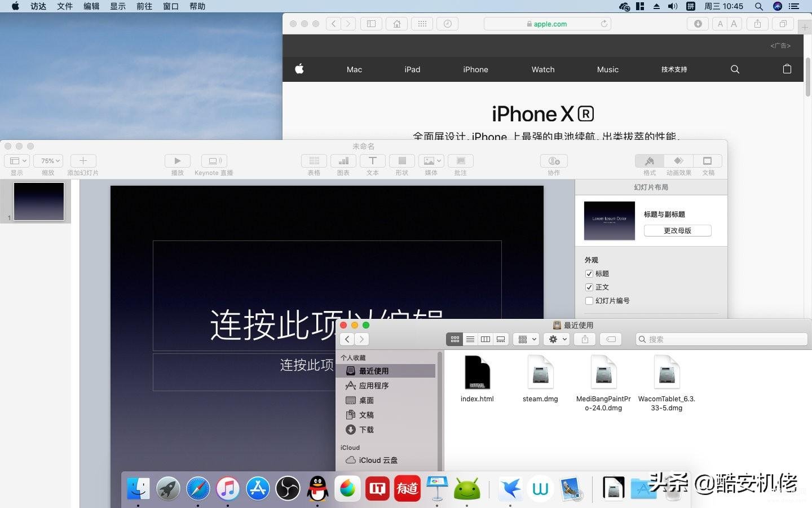Click search icon on Apple website

735,69
